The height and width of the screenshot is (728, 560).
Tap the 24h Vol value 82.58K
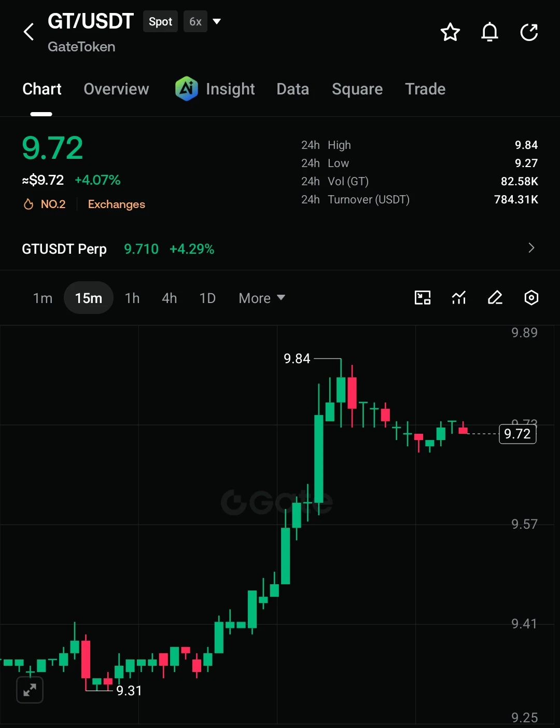coord(520,182)
